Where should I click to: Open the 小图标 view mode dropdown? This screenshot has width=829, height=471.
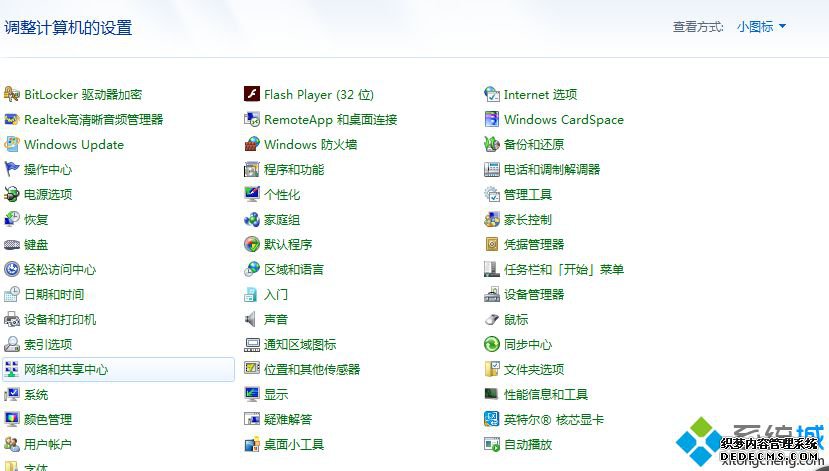pyautogui.click(x=761, y=26)
